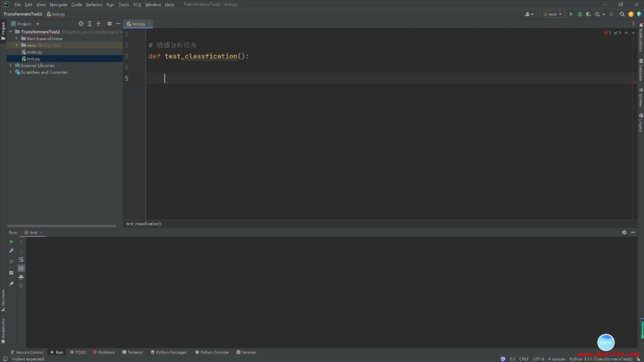Toggle scroll to end in Run console
Image resolution: width=644 pixels, height=362 pixels.
pyautogui.click(x=21, y=268)
